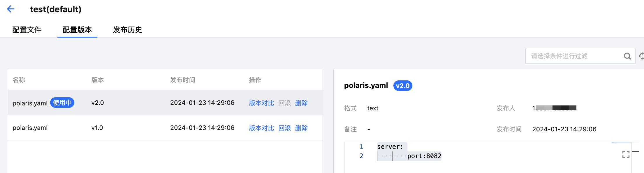This screenshot has height=173, width=644.
Task: Click the back arrow icon
Action: (x=11, y=9)
